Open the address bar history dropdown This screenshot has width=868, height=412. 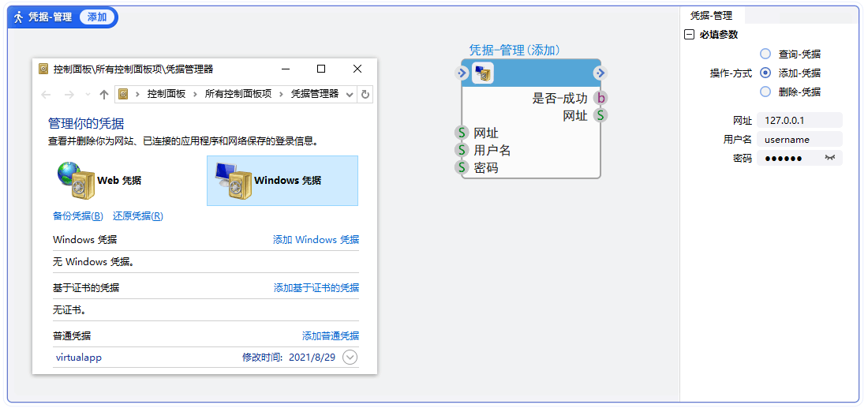[350, 94]
